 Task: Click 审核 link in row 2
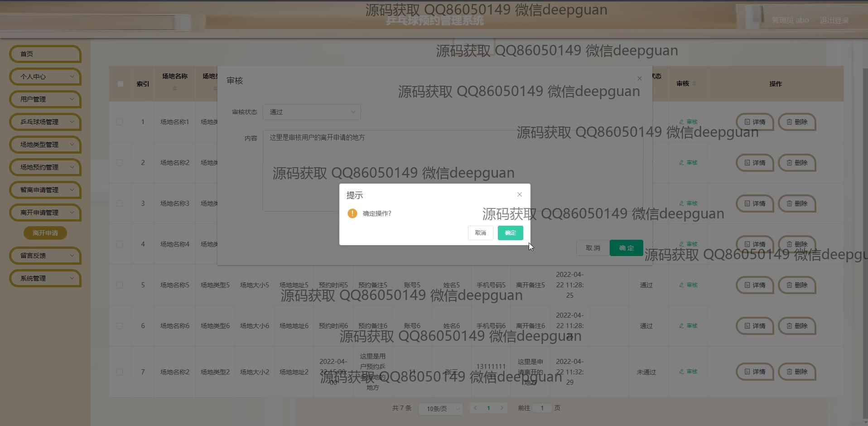click(x=688, y=163)
